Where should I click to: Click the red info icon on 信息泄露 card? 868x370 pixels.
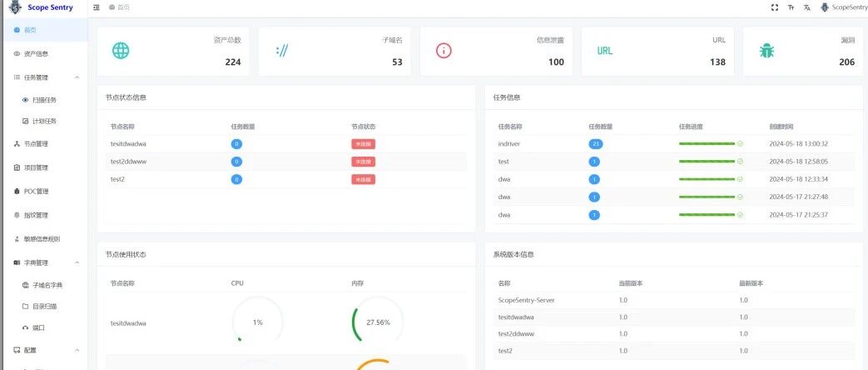(444, 51)
